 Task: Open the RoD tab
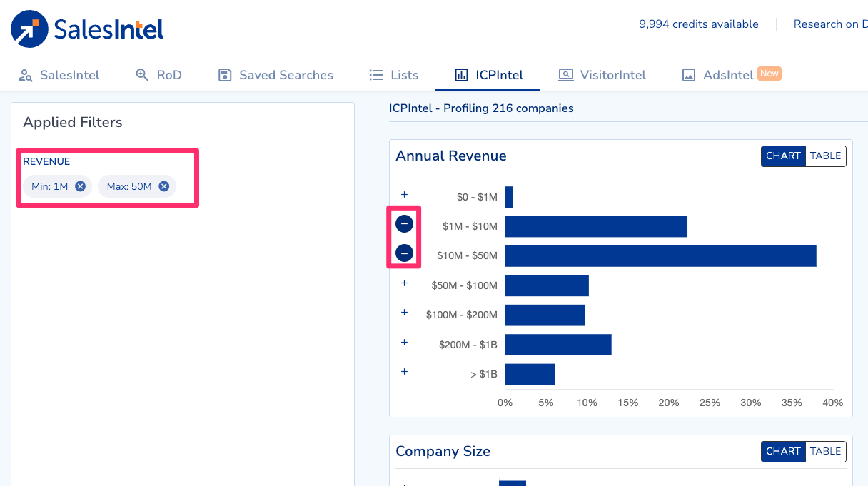158,75
